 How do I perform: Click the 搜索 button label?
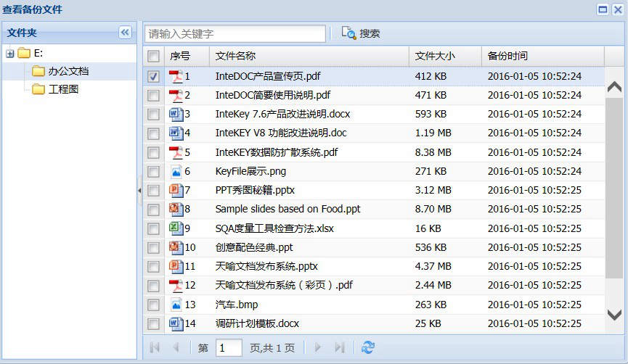(x=370, y=33)
